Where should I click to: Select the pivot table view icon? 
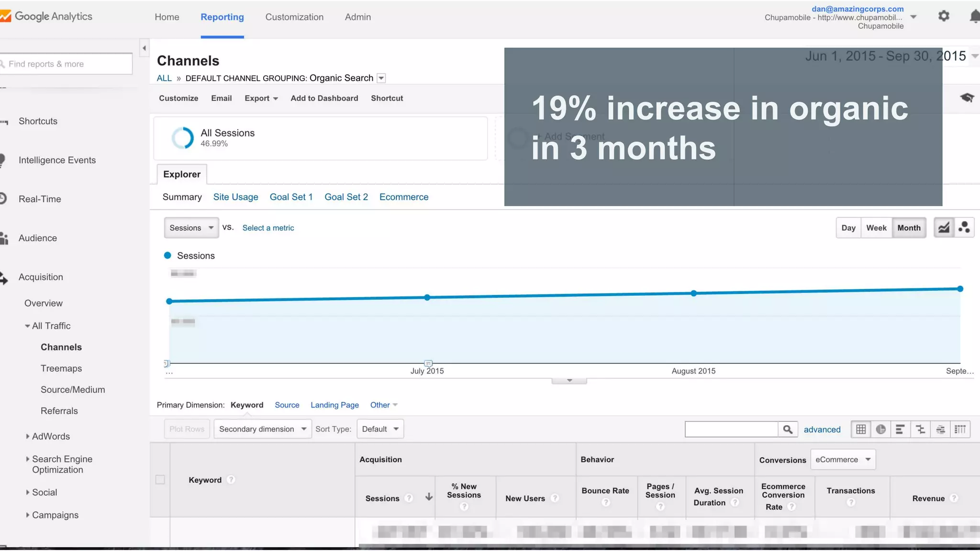[960, 429]
